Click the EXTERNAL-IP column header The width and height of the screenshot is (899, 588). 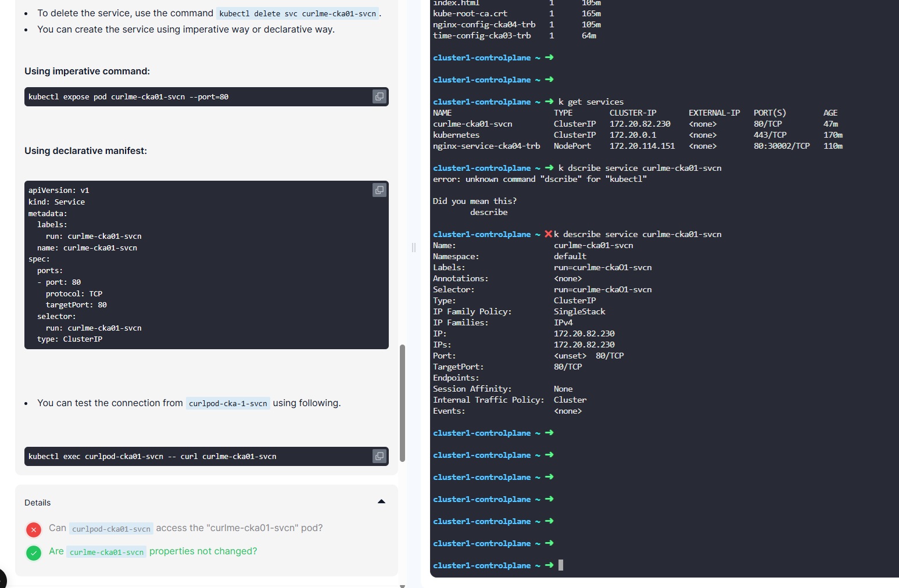(714, 113)
